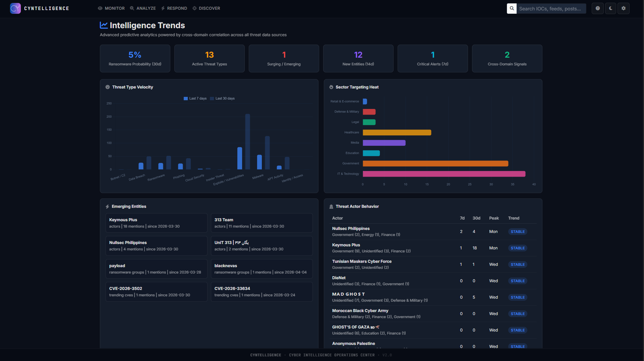Click the Analyze magnifier icon in the top navigation
This screenshot has height=361, width=644.
[x=132, y=8]
